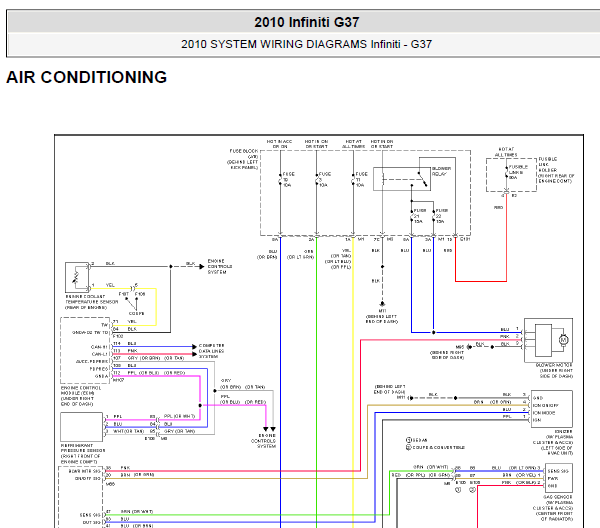600x528 pixels.
Task: Click the double arrowheads above Engine Controls System
Action: point(269,429)
